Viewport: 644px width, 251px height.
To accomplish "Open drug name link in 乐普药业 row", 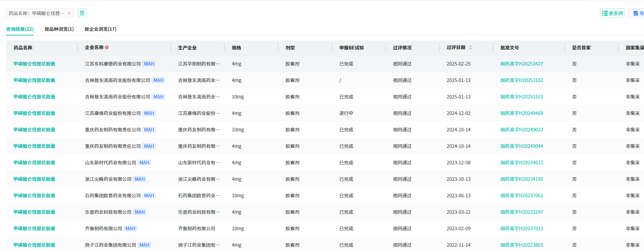I will [x=34, y=212].
